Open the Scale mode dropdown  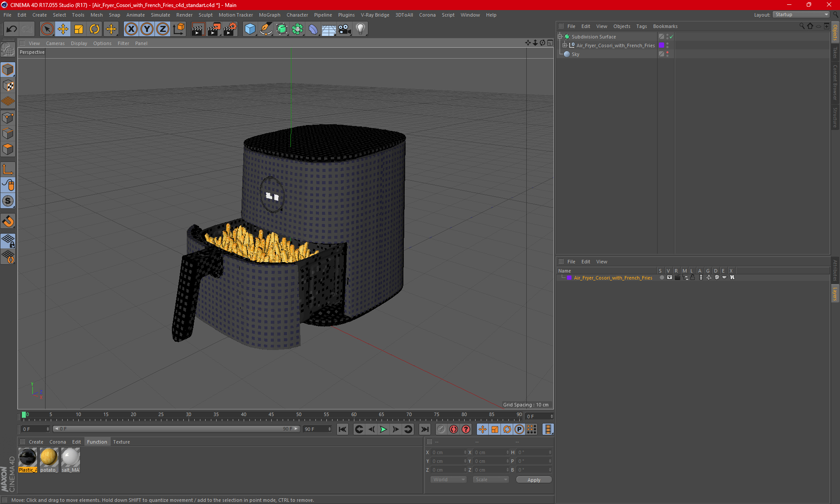[491, 479]
